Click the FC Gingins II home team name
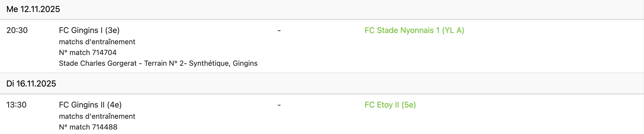The width and height of the screenshot is (644, 134). click(82, 105)
